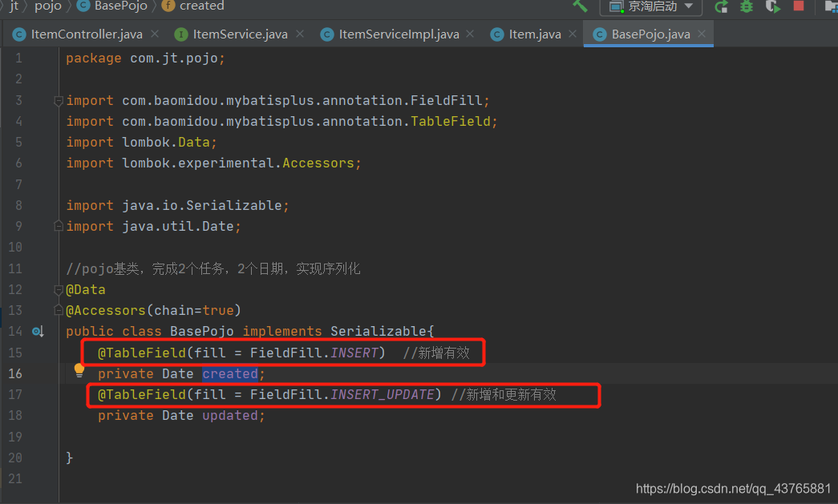Open the 京淘启动 run configuration dropdown
Viewport: 838px width, 504px height.
(x=651, y=6)
